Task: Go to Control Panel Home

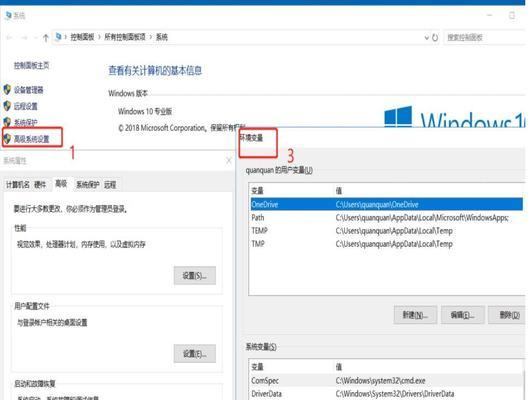Action: point(32,65)
